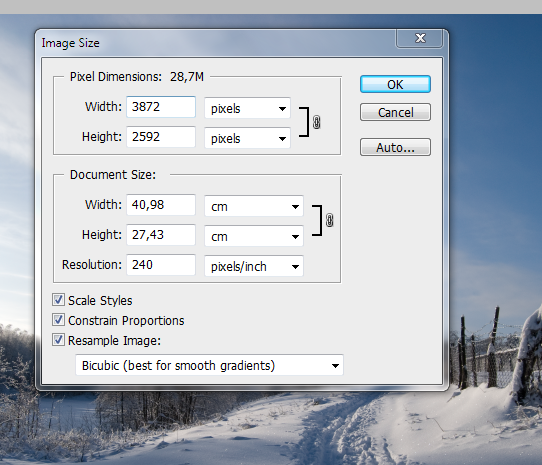Toggle the Scale Styles checkbox
This screenshot has height=465, width=542.
tap(58, 300)
